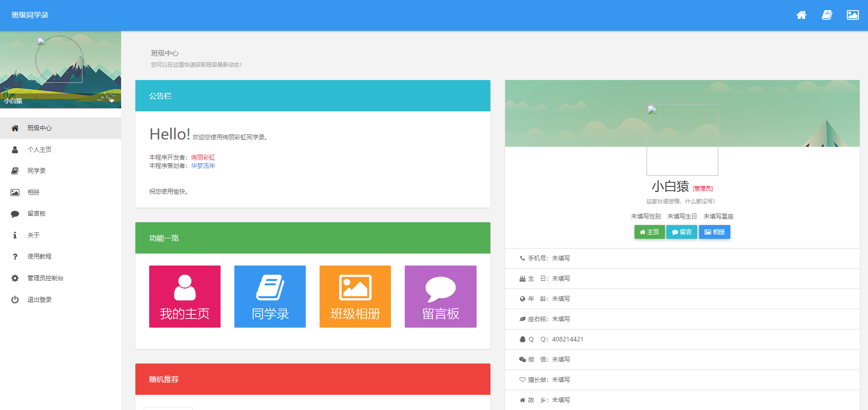Screen dimensions: 868x410
Task: Click the picture icon in top header
Action: 853,15
